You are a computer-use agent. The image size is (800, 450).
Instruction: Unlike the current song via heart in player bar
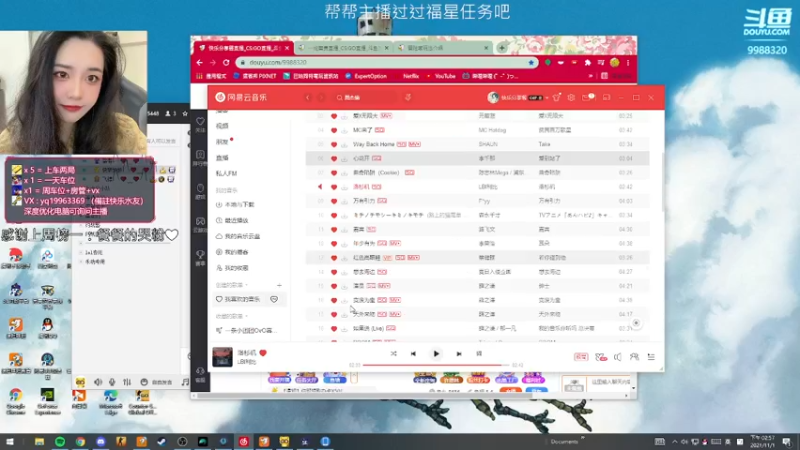[x=263, y=353]
